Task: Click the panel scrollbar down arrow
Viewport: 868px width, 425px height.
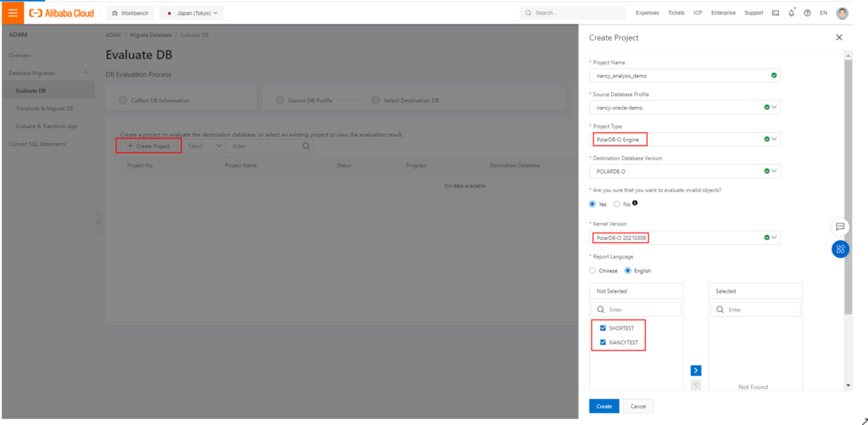Action: (x=848, y=385)
